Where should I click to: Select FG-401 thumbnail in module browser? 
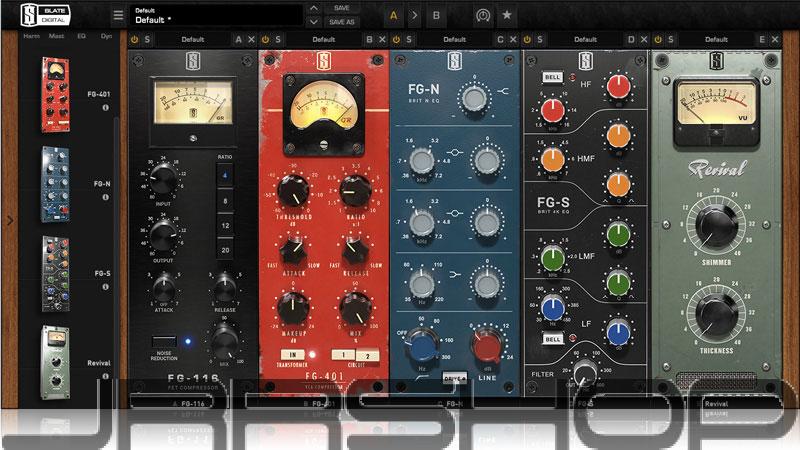[x=56, y=94]
